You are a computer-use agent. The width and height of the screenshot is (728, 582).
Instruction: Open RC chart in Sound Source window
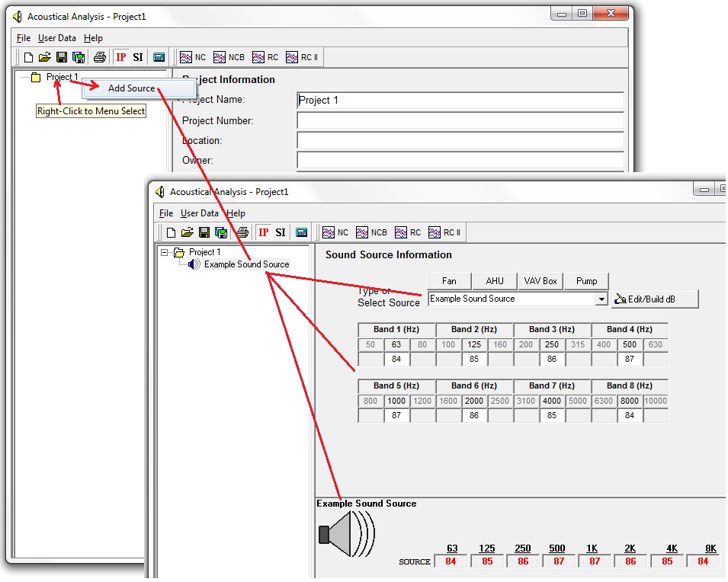click(x=408, y=232)
